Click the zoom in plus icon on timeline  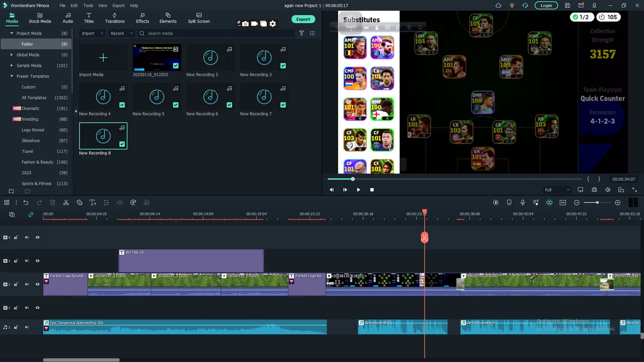pyautogui.click(x=618, y=203)
